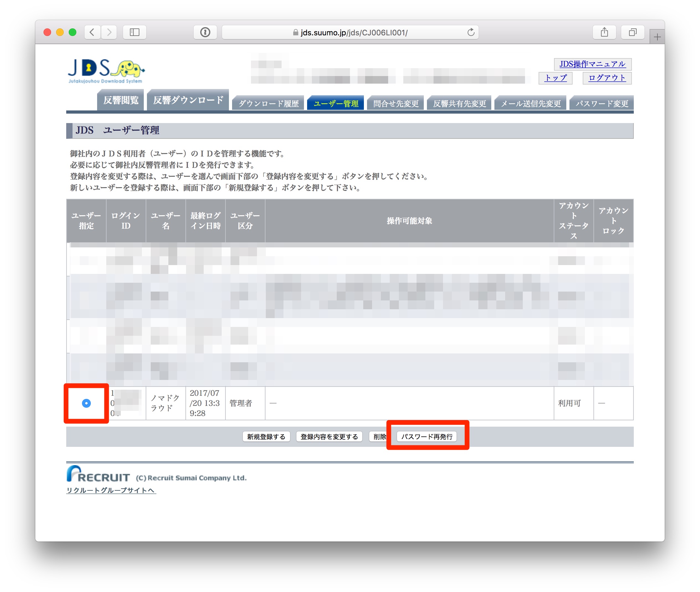Open the JDS操作マニュアル link
This screenshot has width=700, height=592.
[592, 64]
